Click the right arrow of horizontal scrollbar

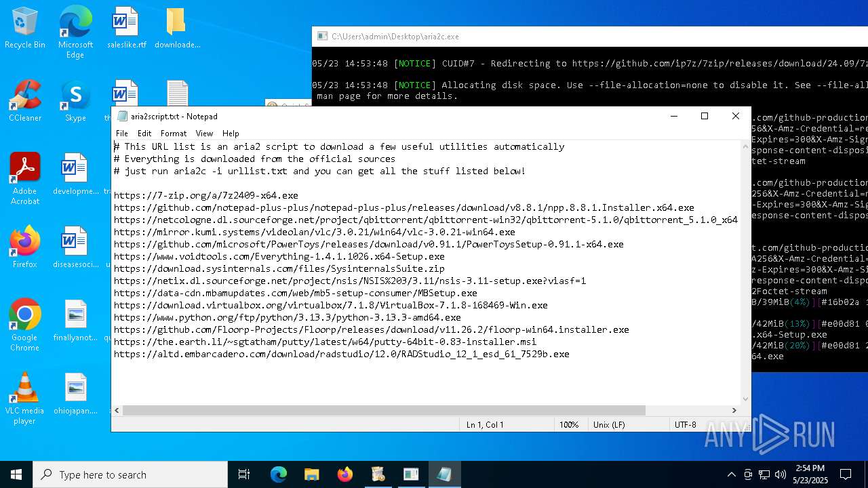click(734, 410)
